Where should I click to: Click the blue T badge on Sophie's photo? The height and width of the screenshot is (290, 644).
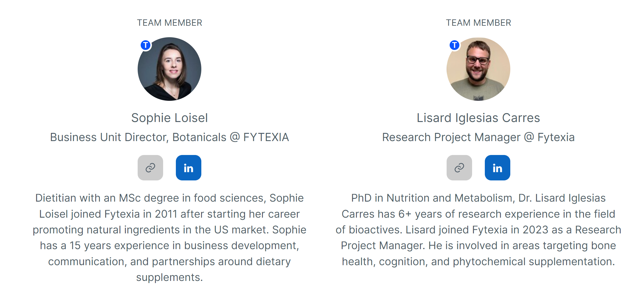146,45
